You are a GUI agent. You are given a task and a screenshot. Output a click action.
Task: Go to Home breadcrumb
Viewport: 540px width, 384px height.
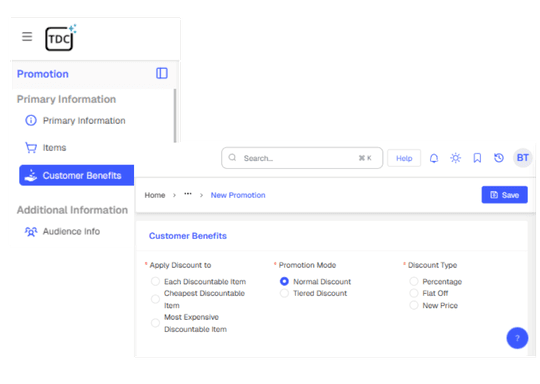(155, 195)
